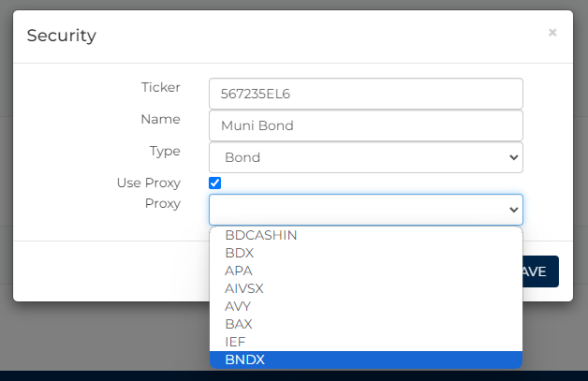The width and height of the screenshot is (588, 381).
Task: Select the highlighted BNDX option
Action: [244, 359]
